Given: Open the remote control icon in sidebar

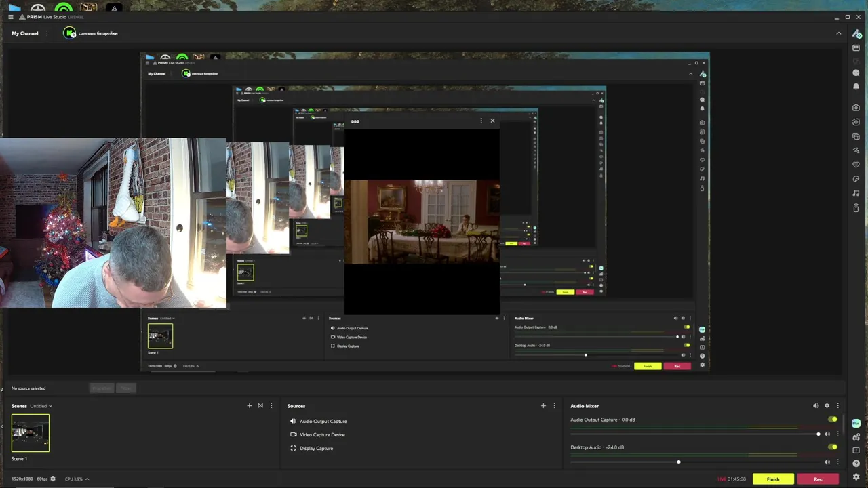Looking at the screenshot, I should point(856,207).
